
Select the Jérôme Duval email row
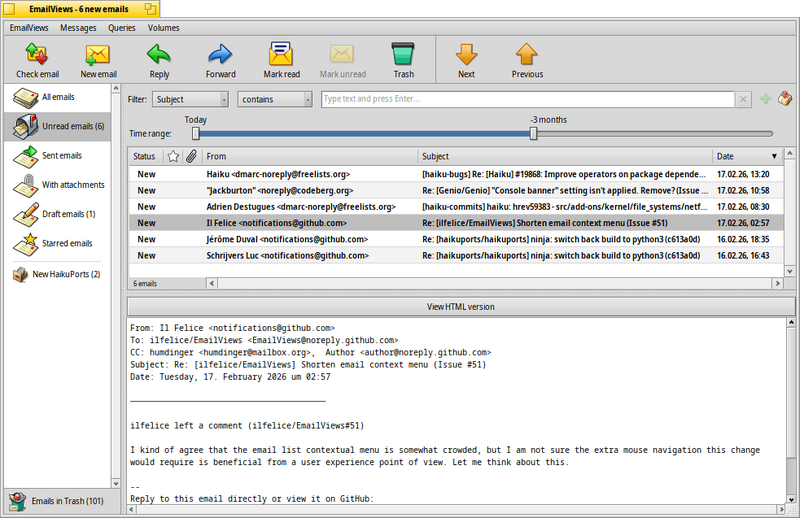[x=456, y=239]
